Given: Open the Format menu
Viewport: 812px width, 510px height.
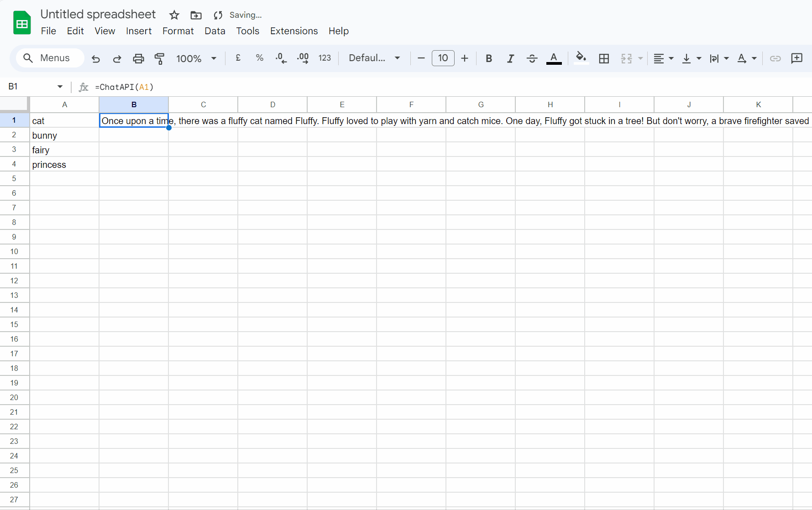Looking at the screenshot, I should pyautogui.click(x=178, y=31).
